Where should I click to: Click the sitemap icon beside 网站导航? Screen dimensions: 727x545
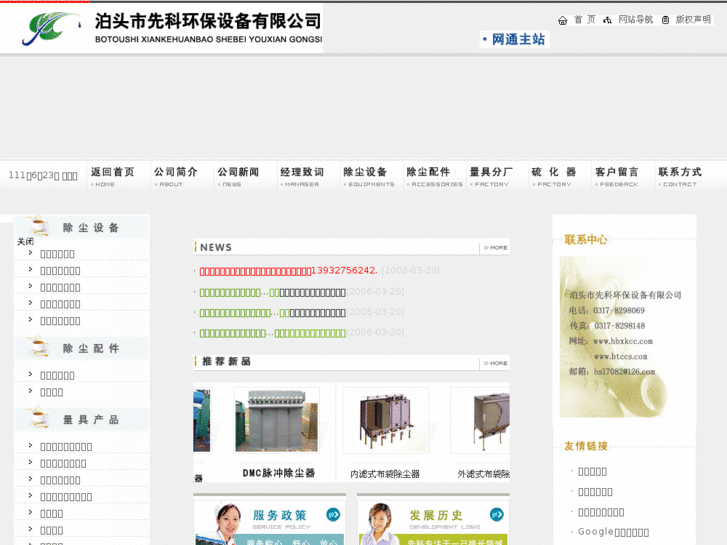coord(607,20)
